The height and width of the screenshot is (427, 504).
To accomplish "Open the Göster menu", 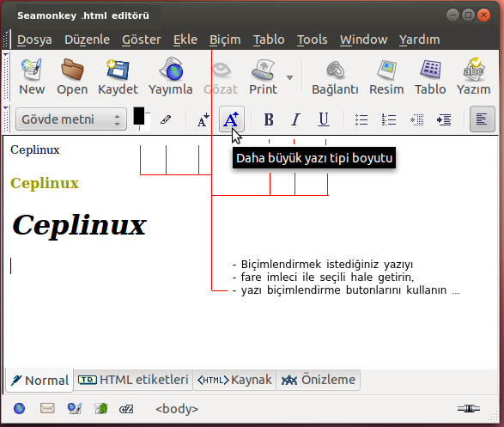I will point(142,40).
